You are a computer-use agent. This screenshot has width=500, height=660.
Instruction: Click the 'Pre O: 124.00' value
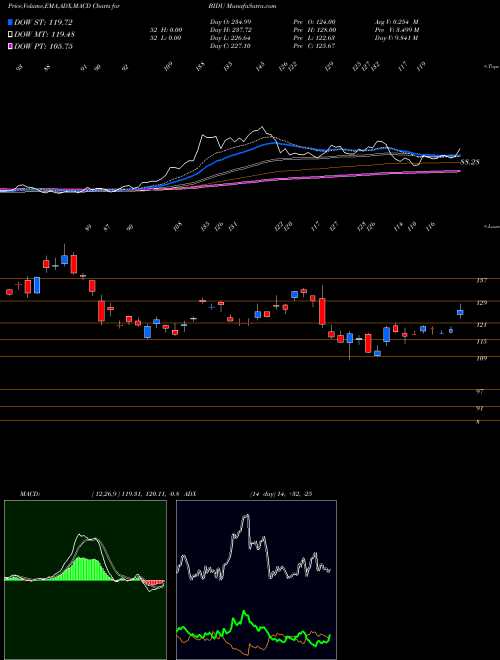pyautogui.click(x=314, y=22)
